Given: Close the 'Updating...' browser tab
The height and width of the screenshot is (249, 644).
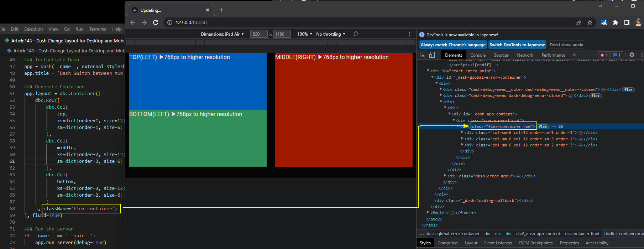Looking at the screenshot, I should click(208, 10).
